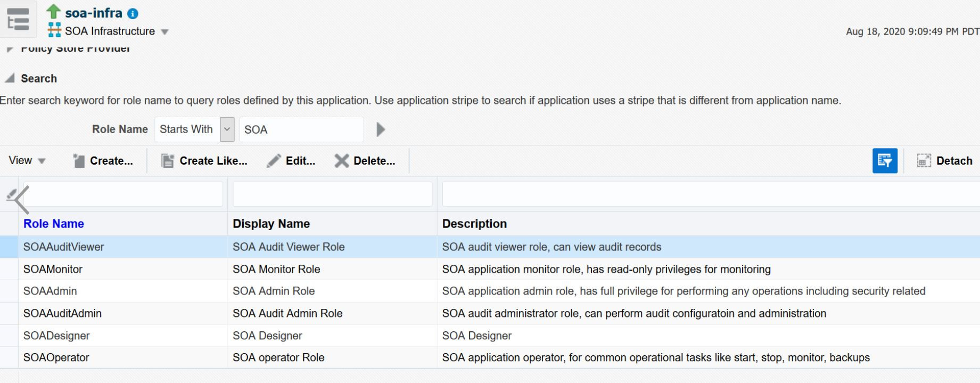Click the soa-infra information icon
This screenshot has width=980, height=383.
point(133,14)
